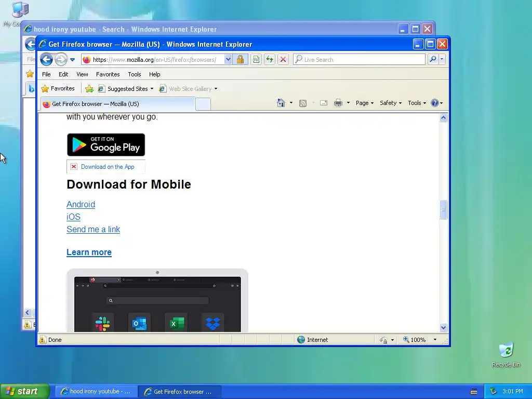Click the Forward arrow in Mozilla window
The width and height of the screenshot is (532, 399).
[61, 60]
